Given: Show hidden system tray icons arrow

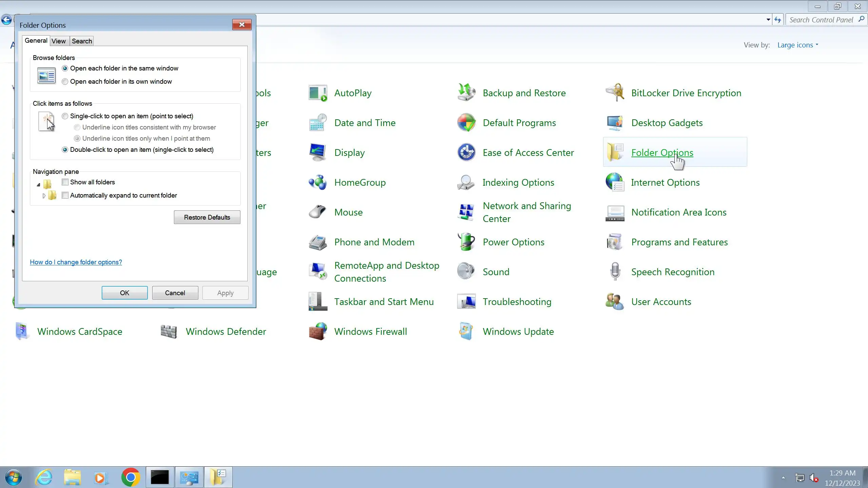Looking at the screenshot, I should (x=783, y=478).
